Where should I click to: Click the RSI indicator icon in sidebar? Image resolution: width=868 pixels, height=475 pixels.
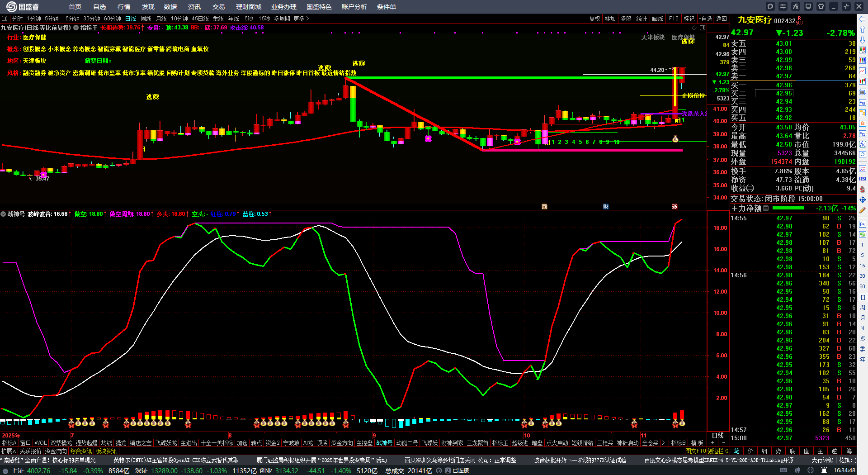(x=863, y=179)
